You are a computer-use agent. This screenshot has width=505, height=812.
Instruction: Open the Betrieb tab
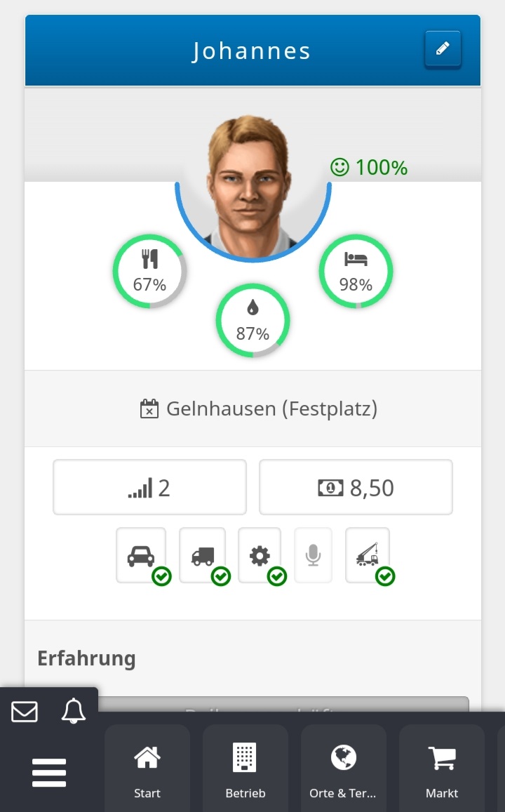pos(245,771)
